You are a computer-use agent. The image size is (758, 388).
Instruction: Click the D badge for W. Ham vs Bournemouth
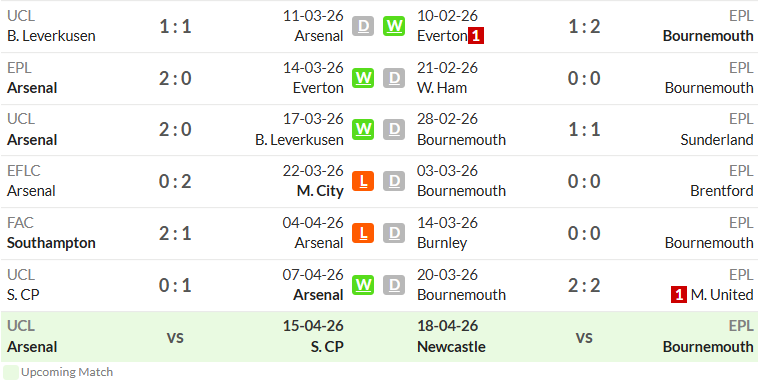point(394,78)
